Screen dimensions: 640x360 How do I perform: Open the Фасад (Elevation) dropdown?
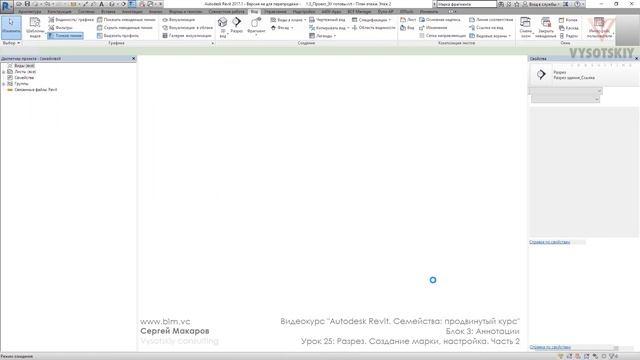tap(282, 28)
